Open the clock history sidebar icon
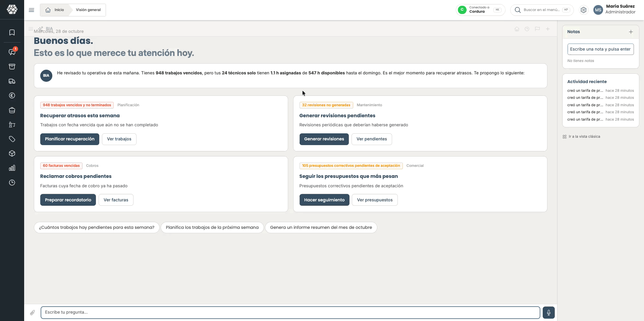The width and height of the screenshot is (644, 321). tap(12, 183)
